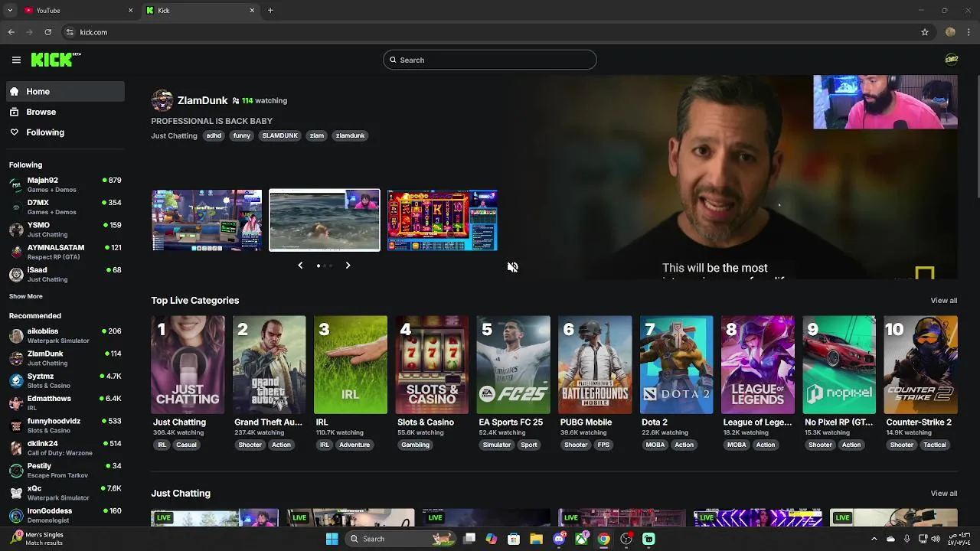Open IRL category card

[x=351, y=365]
